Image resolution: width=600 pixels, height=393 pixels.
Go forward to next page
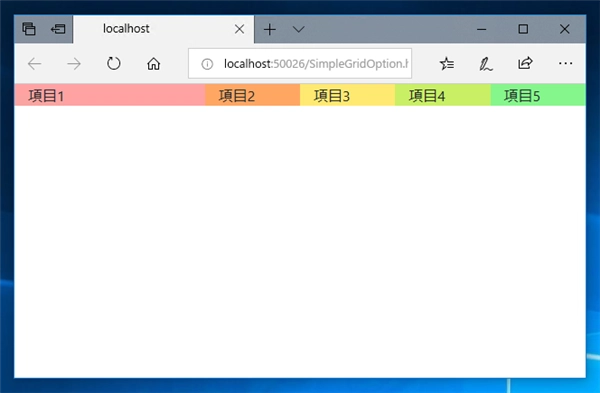74,64
